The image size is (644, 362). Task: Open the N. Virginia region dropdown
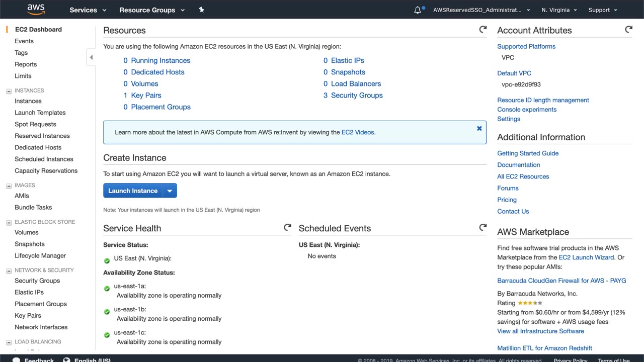coord(559,10)
